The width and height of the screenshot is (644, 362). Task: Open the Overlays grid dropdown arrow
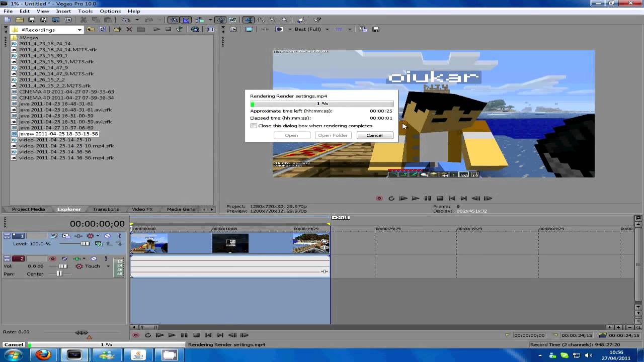[x=349, y=29]
